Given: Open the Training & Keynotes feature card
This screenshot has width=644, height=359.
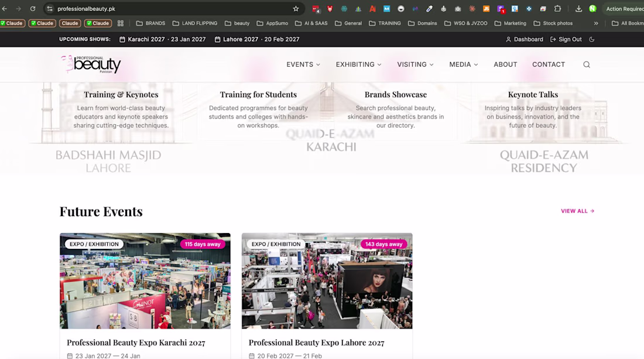Looking at the screenshot, I should (121, 110).
